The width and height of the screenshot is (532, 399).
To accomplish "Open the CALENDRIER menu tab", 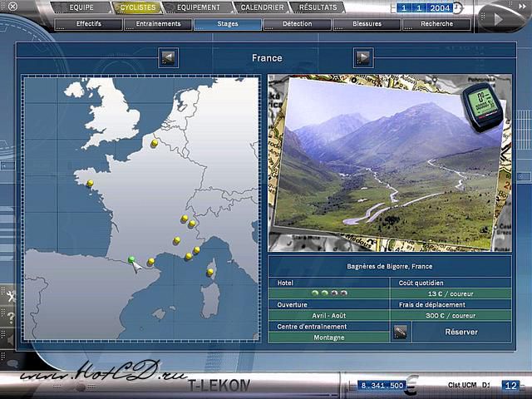I will coord(262,7).
